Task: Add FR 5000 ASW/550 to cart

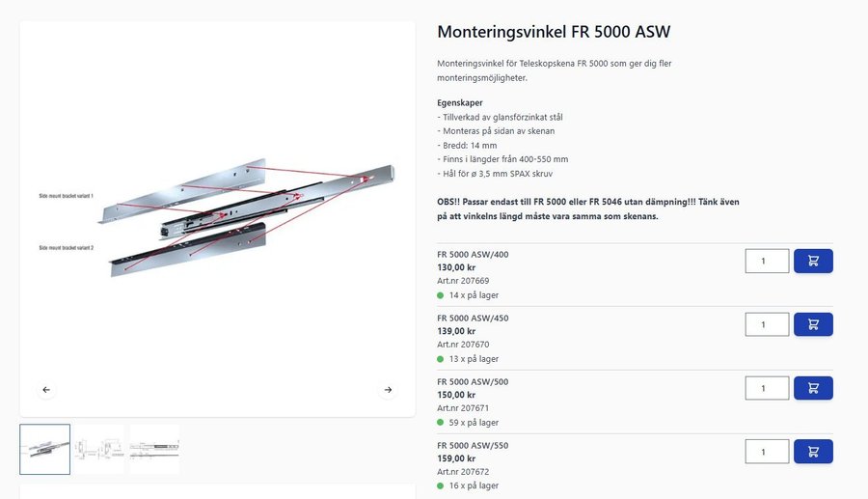Action: (813, 452)
